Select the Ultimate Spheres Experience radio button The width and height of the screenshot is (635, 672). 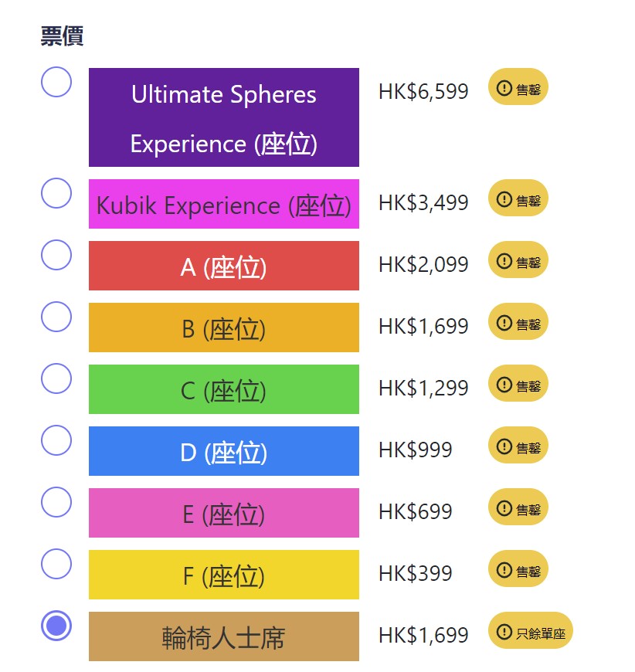pos(56,82)
